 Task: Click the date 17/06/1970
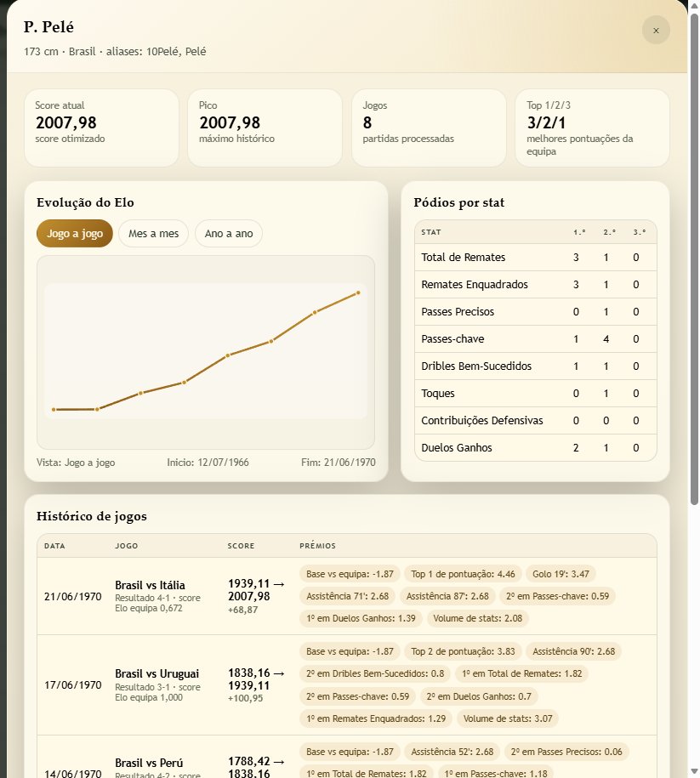(x=72, y=685)
